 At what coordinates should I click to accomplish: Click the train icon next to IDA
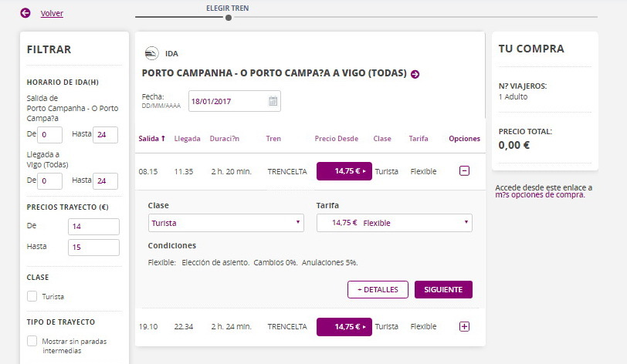152,53
